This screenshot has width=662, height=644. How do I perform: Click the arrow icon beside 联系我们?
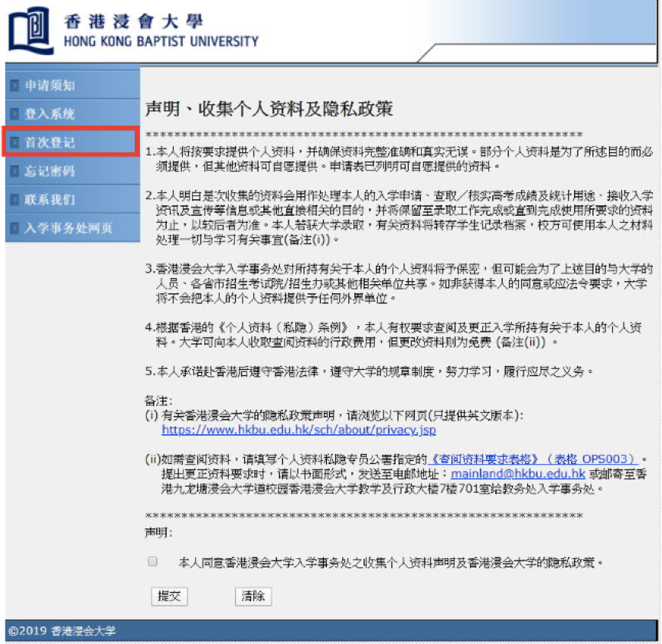pyautogui.click(x=15, y=200)
